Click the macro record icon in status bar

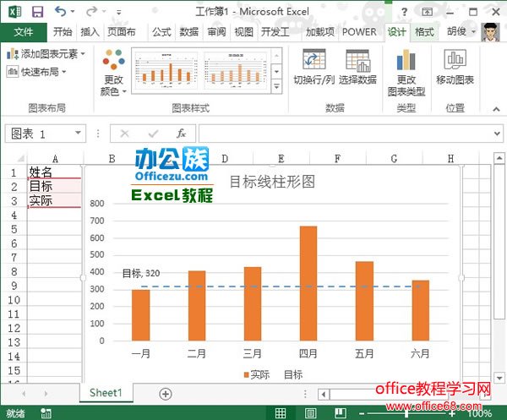pyautogui.click(x=46, y=413)
